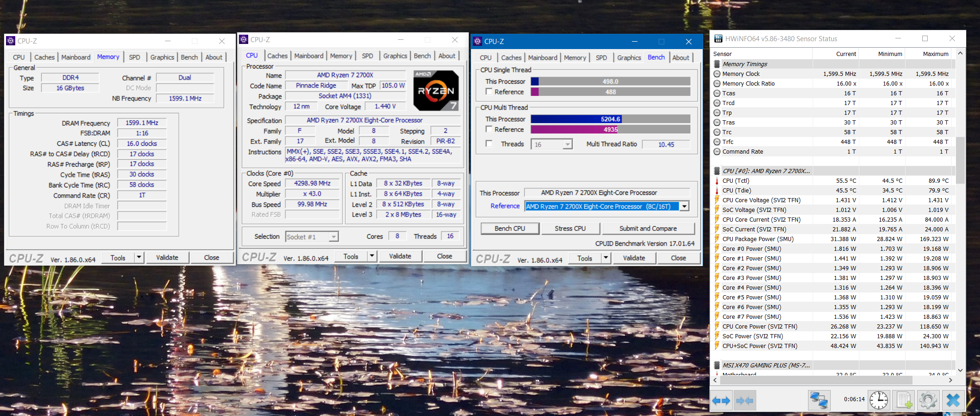Click the lightning icon beside CPU+SoC Power
980x416 pixels.
pos(717,346)
